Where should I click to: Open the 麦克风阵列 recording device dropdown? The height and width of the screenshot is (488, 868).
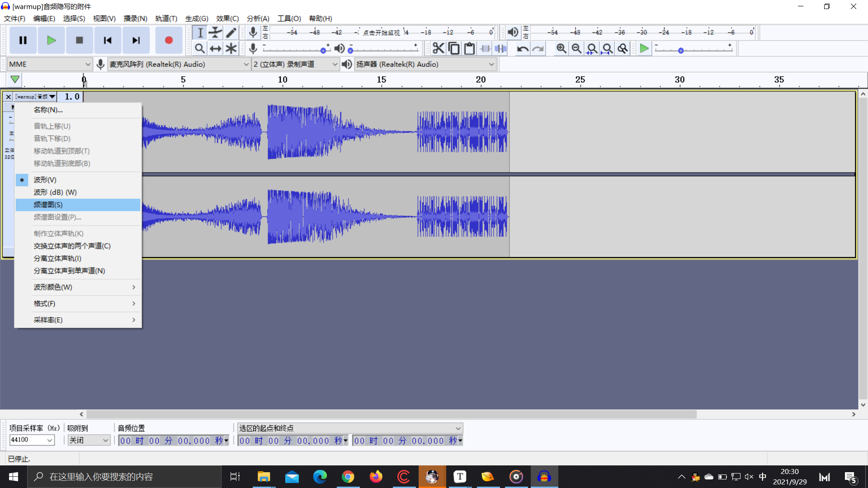(x=179, y=64)
